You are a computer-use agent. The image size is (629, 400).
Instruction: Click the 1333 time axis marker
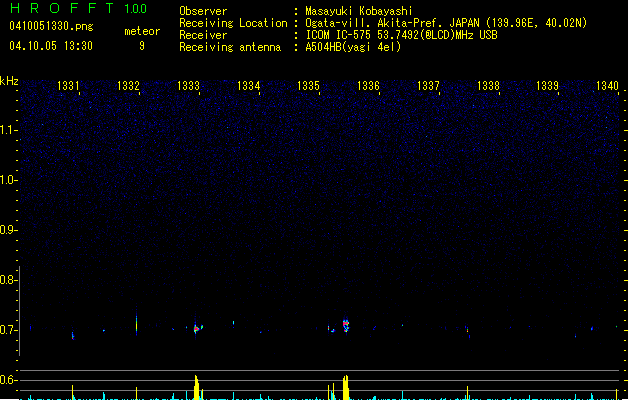point(188,86)
